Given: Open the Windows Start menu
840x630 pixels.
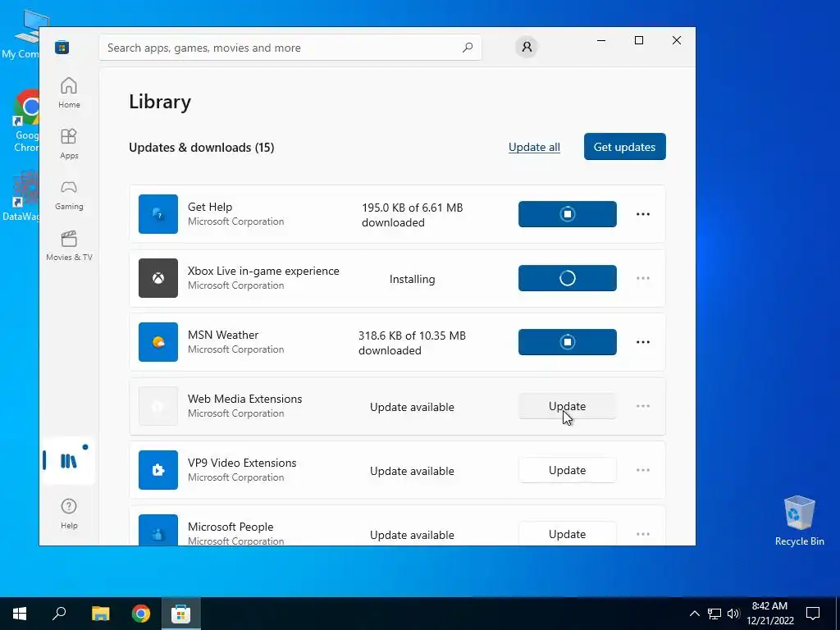Looking at the screenshot, I should point(20,614).
